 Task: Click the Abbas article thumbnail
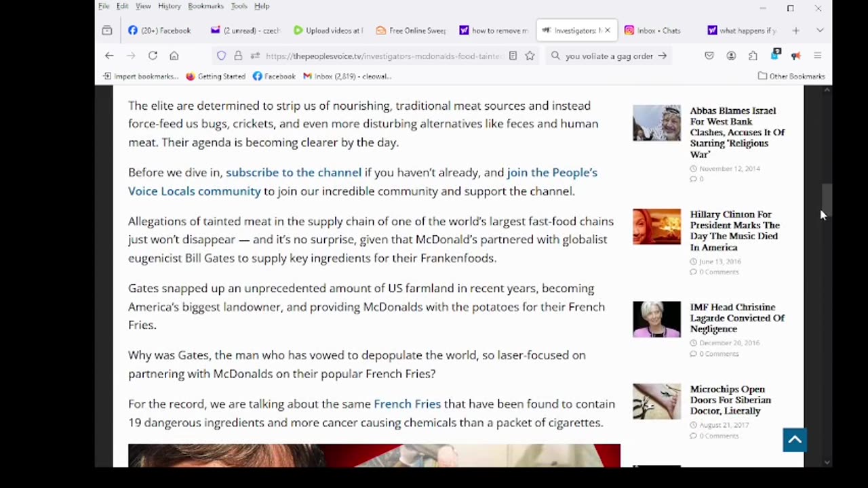[656, 123]
